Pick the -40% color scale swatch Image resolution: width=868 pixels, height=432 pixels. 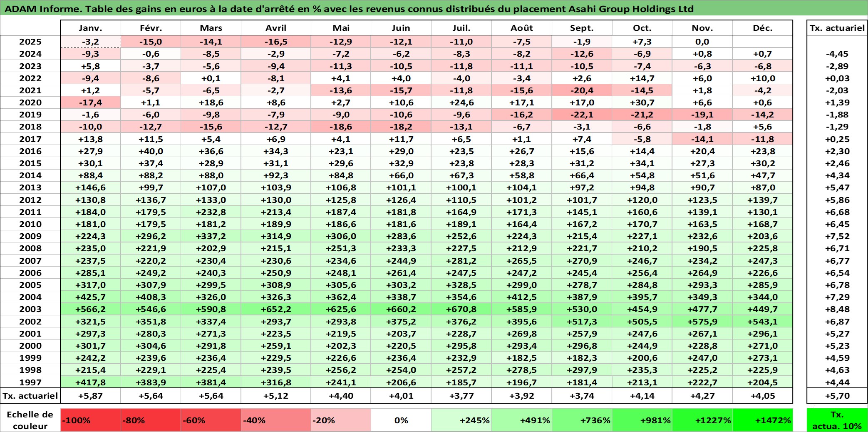click(x=276, y=420)
